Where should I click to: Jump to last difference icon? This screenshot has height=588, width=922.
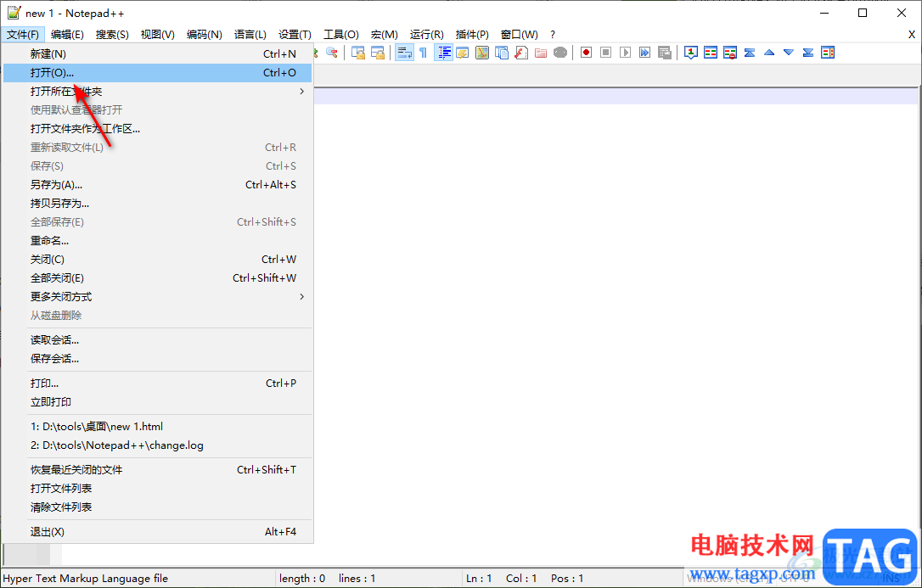pyautogui.click(x=808, y=53)
